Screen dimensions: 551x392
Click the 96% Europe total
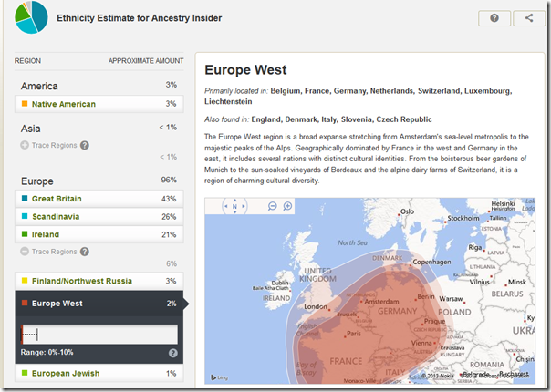169,180
